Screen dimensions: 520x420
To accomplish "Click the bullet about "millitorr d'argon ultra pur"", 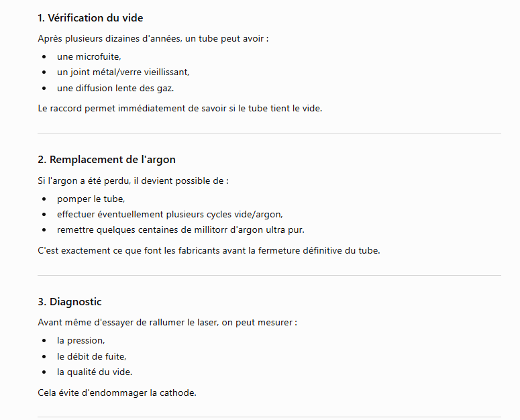I will [x=180, y=230].
